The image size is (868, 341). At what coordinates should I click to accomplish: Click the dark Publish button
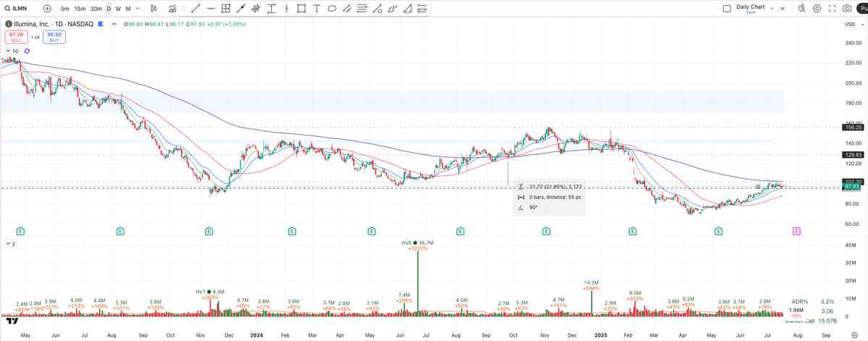coord(862,9)
